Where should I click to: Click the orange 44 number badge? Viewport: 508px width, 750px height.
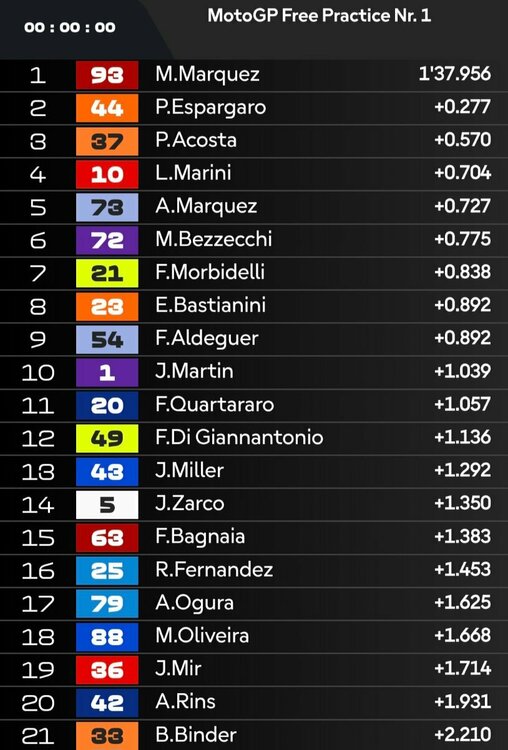pos(107,108)
